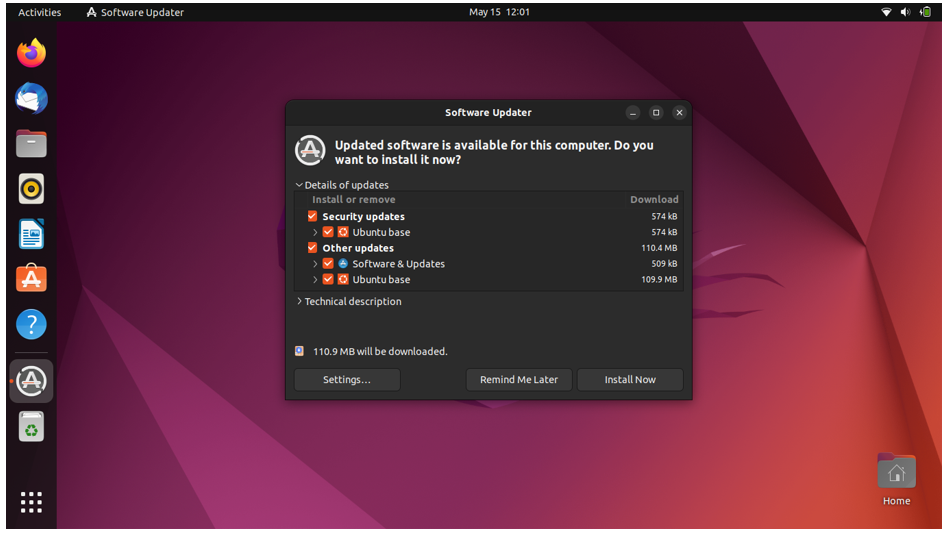Uncheck the Security updates checkbox
The height and width of the screenshot is (534, 945).
pyautogui.click(x=312, y=216)
